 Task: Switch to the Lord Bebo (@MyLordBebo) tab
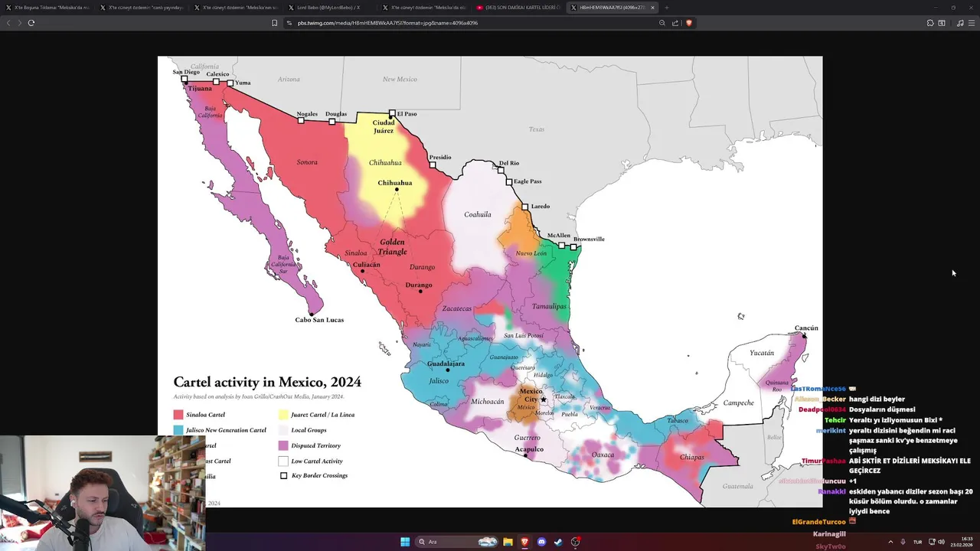tap(331, 8)
